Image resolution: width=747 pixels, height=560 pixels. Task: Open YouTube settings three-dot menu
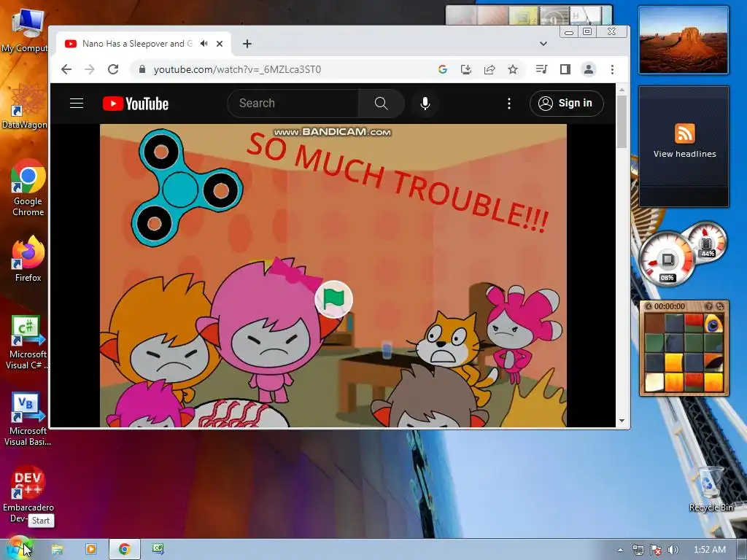tap(509, 104)
